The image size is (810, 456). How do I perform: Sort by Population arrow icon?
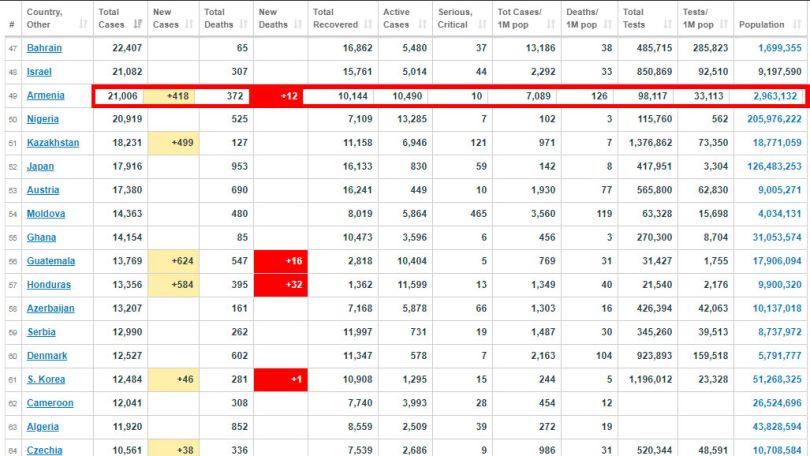(797, 24)
